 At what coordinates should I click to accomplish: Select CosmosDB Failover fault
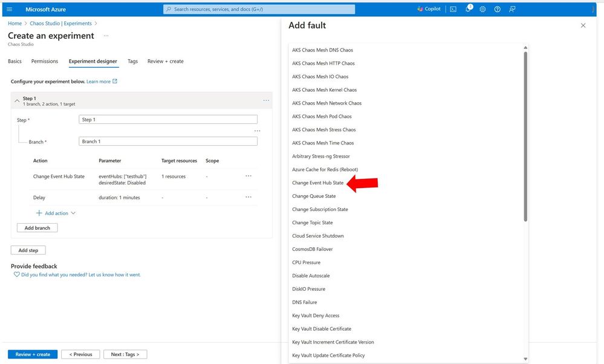313,249
